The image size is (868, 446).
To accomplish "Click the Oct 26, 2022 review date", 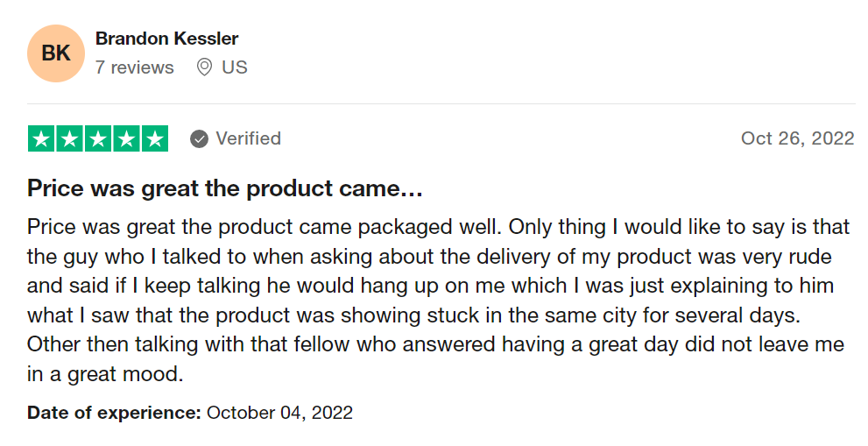I will tap(798, 138).
